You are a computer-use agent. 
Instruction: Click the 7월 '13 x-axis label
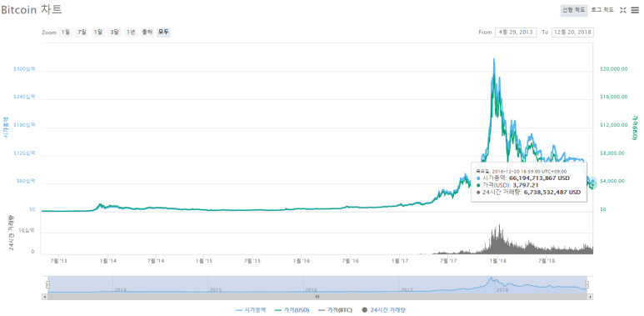(x=57, y=260)
